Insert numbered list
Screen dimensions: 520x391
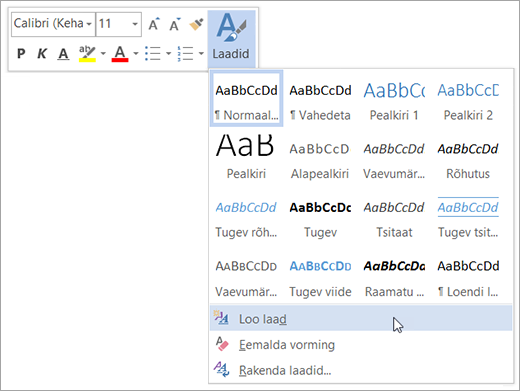coord(185,53)
